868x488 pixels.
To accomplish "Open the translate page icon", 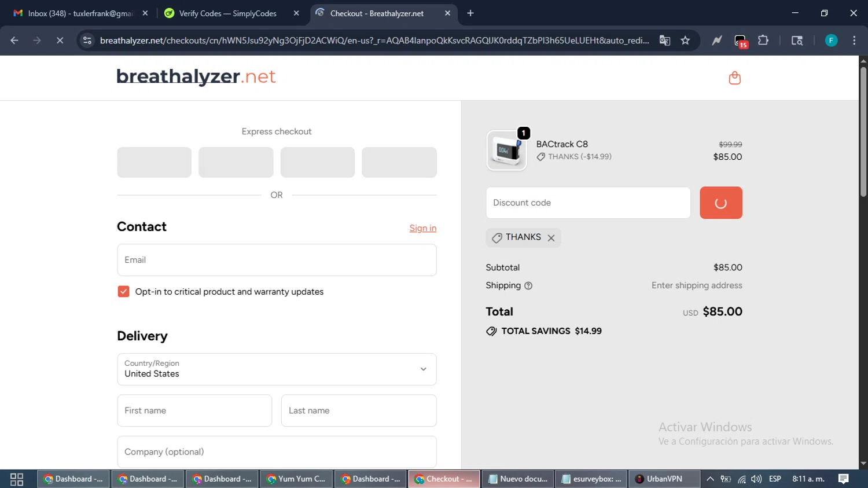I will (665, 41).
